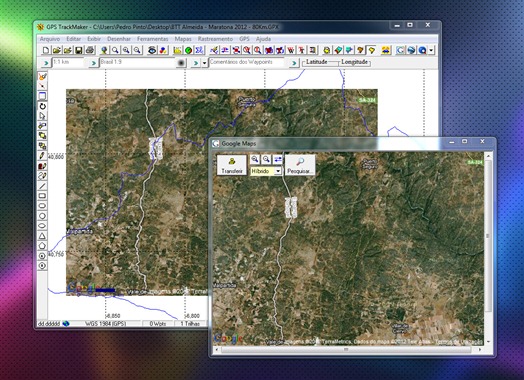The height and width of the screenshot is (380, 524).
Task: Click the hand tool at the top of the left toolbar
Action: tap(42, 77)
